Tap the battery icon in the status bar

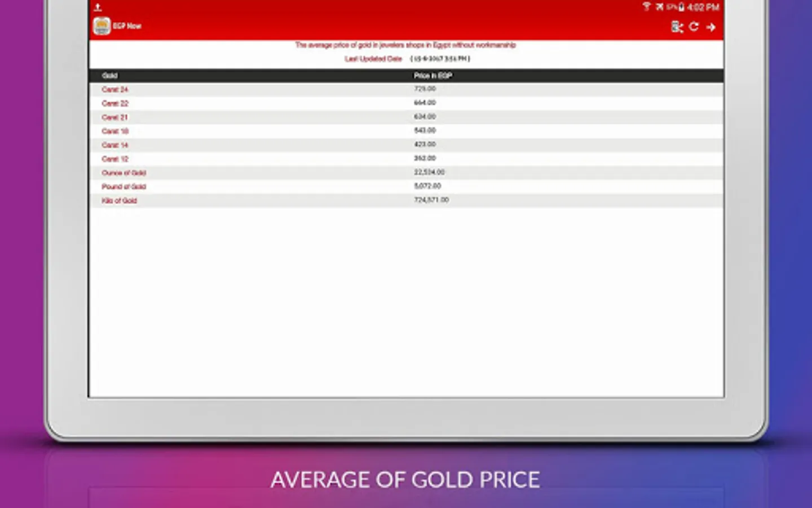point(681,7)
